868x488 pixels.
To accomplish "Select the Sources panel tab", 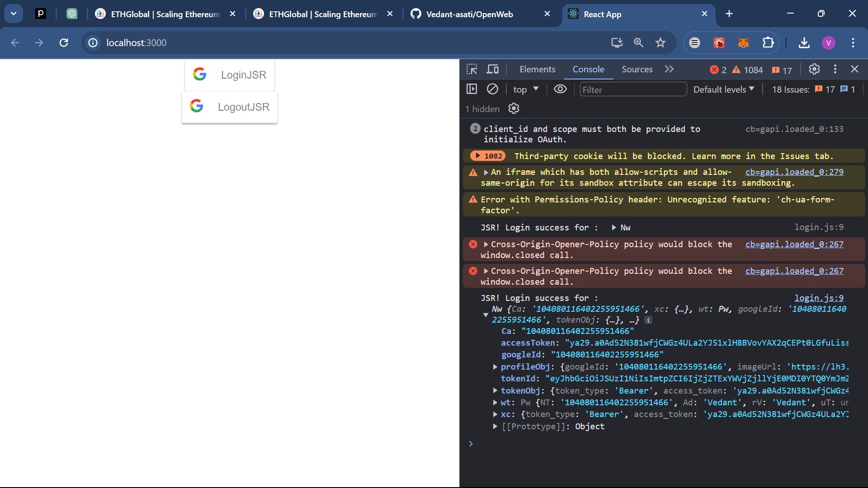I will click(x=637, y=69).
